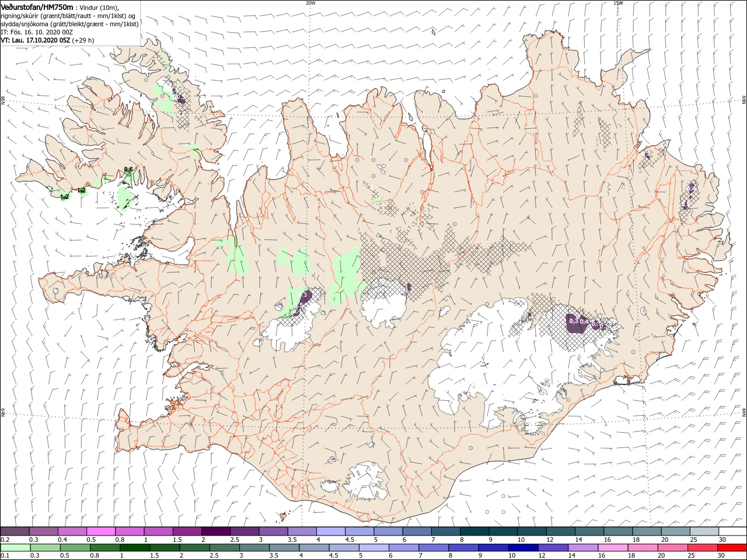Image resolution: width=747 pixels, height=560 pixels.
Task: Pick the 0.3 swatch in the snow legend row
Action: [43, 531]
